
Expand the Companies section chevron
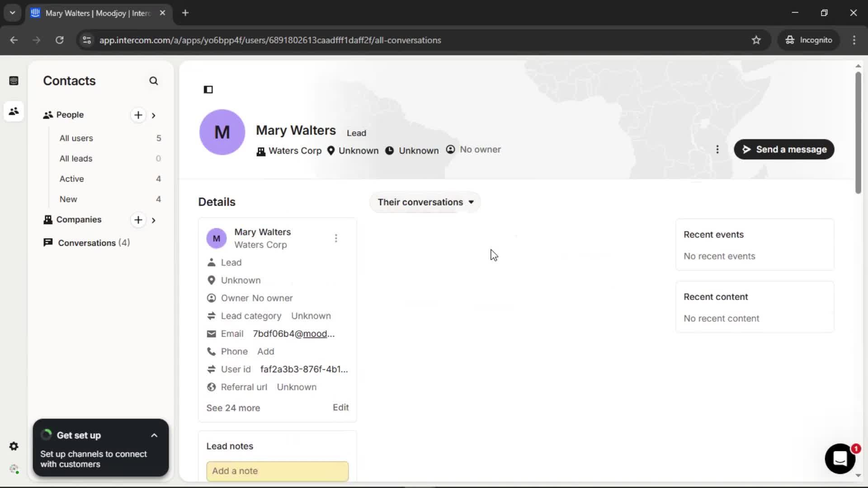(154, 220)
